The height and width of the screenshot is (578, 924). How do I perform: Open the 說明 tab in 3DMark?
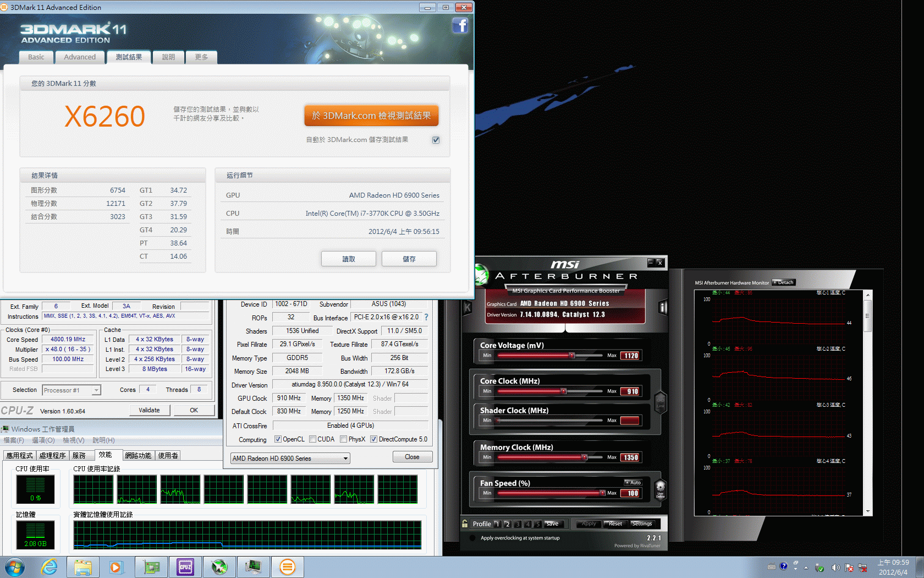[x=168, y=57]
